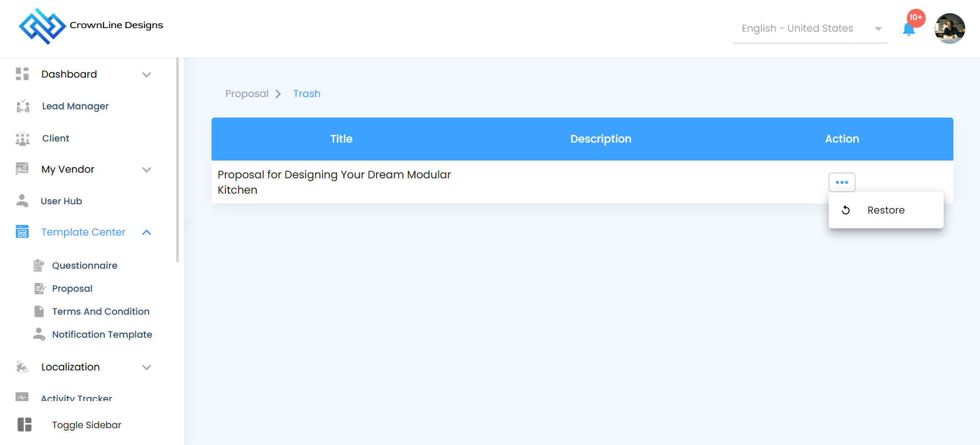Go to Lead Manager

tap(75, 106)
